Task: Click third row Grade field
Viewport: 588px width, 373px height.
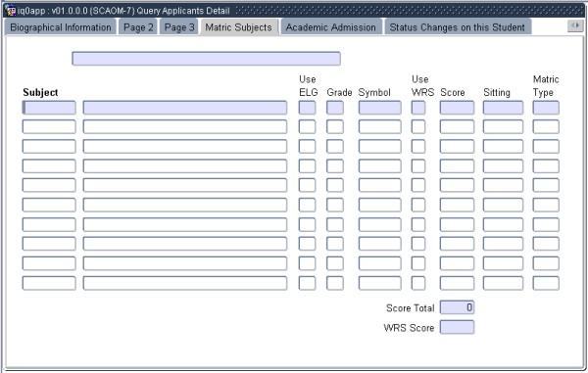Action: click(x=335, y=147)
